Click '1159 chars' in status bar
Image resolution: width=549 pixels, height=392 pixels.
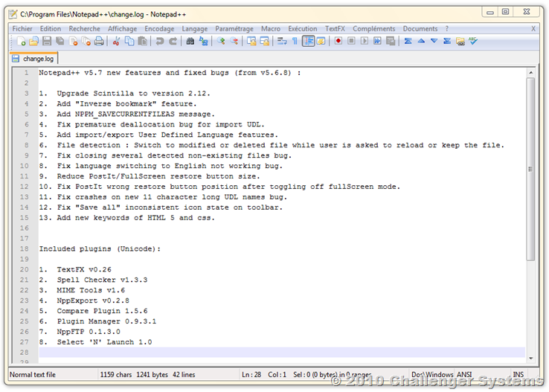point(116,374)
